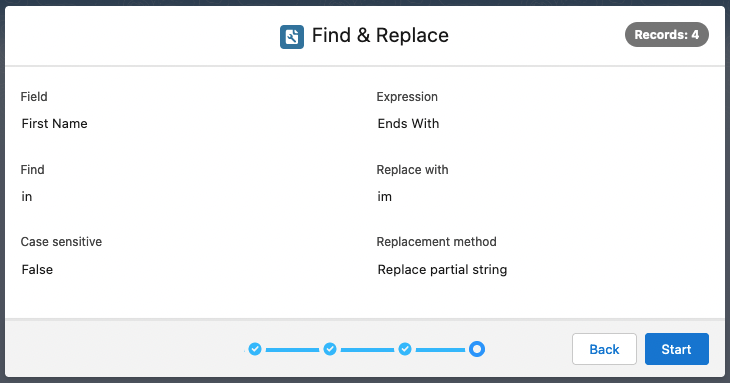Click the Start button

click(676, 349)
